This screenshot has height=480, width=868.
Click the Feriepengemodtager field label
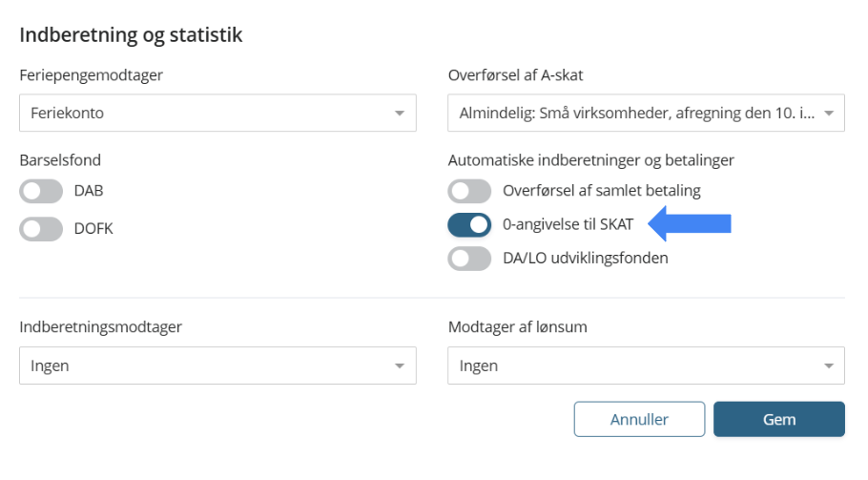[92, 75]
